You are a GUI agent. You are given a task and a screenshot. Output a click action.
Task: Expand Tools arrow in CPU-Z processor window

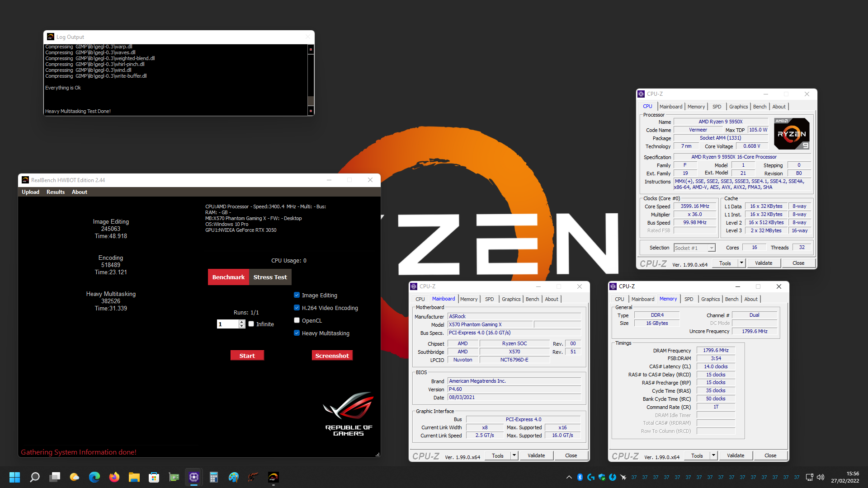point(741,263)
